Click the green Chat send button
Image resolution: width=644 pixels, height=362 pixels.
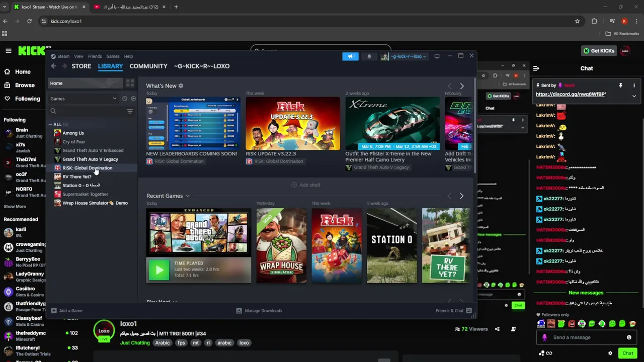coord(627,353)
